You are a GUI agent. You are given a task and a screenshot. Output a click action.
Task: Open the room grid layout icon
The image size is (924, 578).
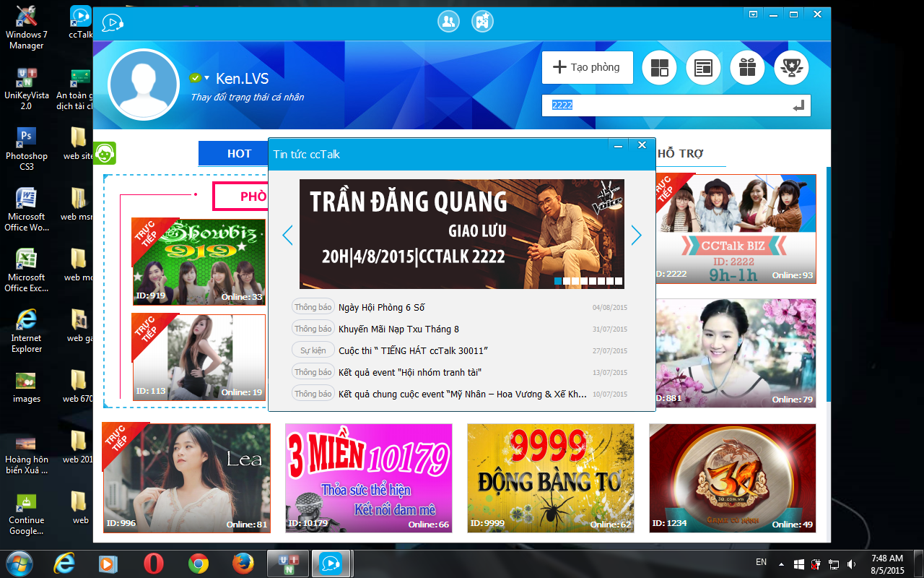(x=659, y=68)
